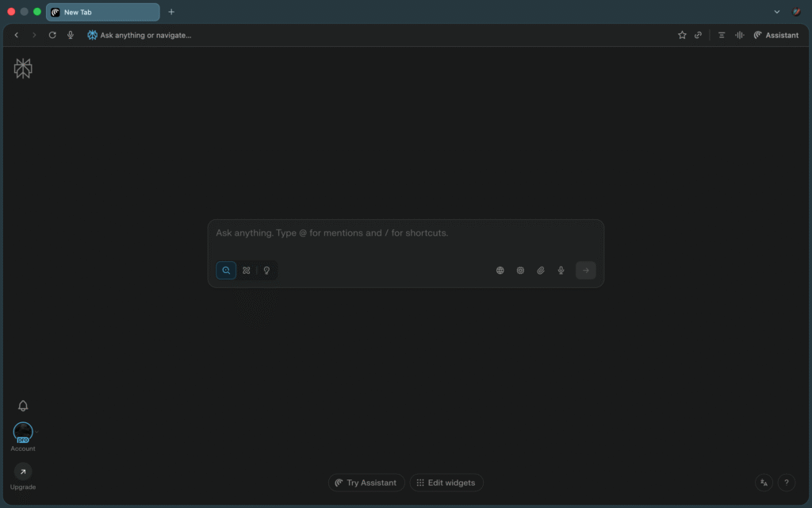Open the model selector chip icon
The image size is (812, 508).
[x=520, y=271]
